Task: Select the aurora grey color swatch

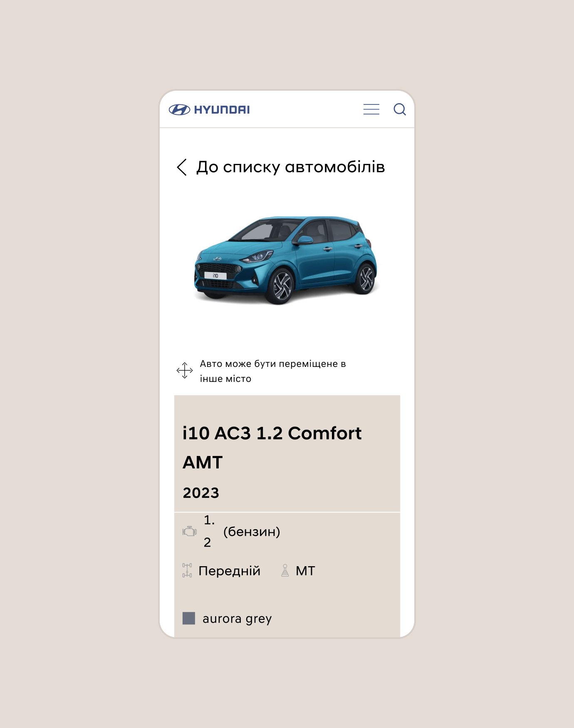Action: tap(189, 618)
